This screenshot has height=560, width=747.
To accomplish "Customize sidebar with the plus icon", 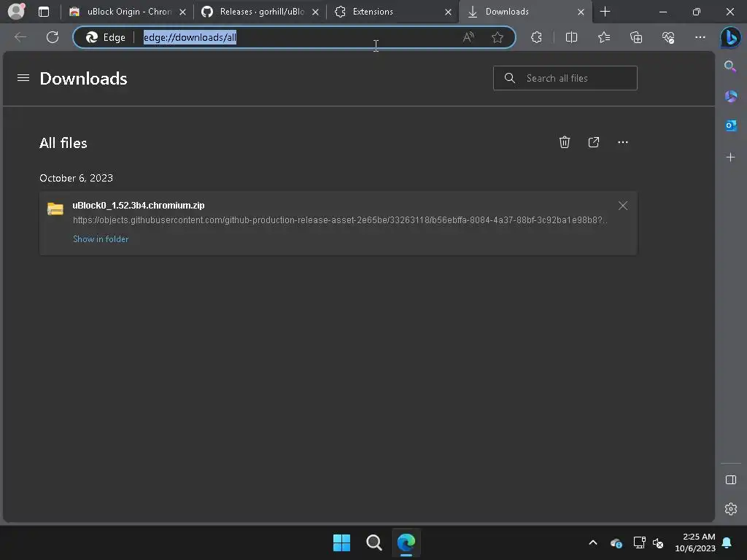I will [730, 157].
